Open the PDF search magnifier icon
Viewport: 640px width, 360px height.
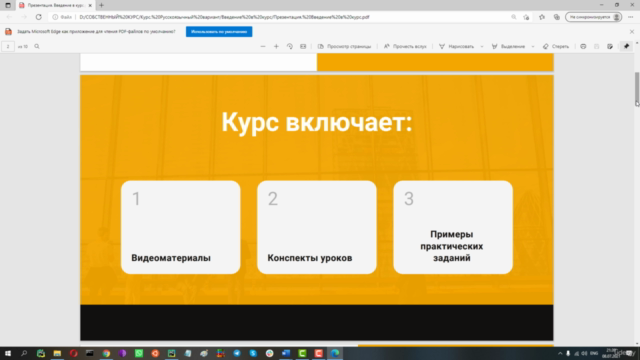[37, 47]
